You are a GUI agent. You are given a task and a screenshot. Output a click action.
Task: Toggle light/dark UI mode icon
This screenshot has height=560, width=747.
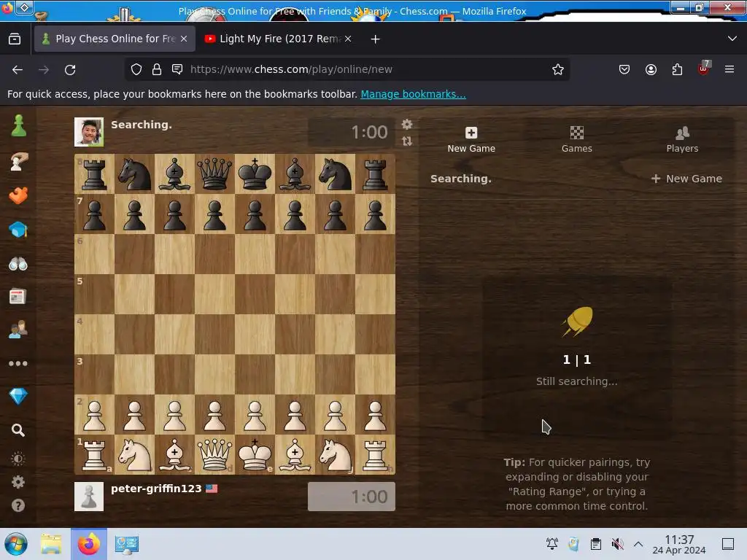point(18,459)
